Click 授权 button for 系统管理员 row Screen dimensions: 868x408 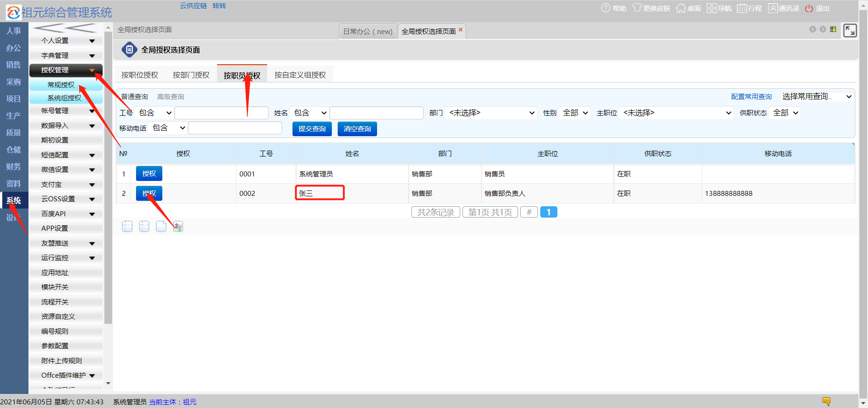149,174
